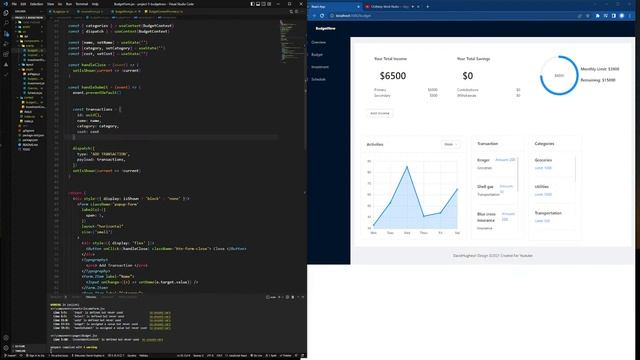Collapse the components folder in Explorer

point(30,41)
